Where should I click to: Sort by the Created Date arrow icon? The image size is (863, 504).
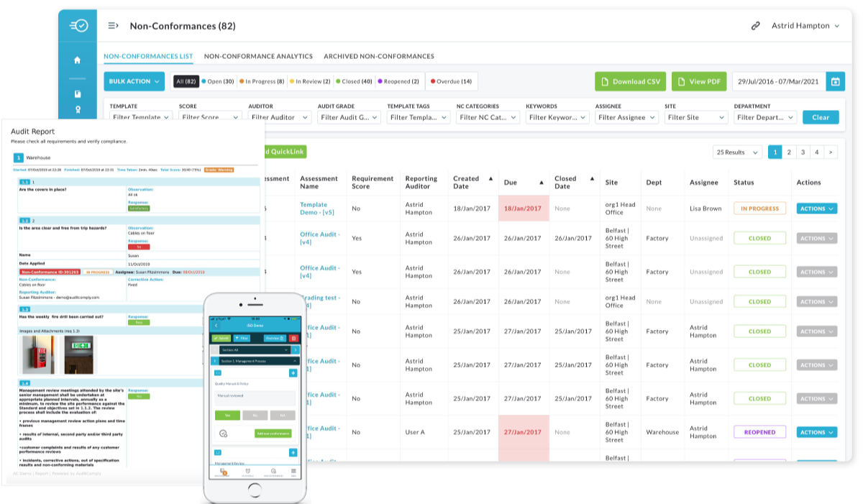[491, 178]
